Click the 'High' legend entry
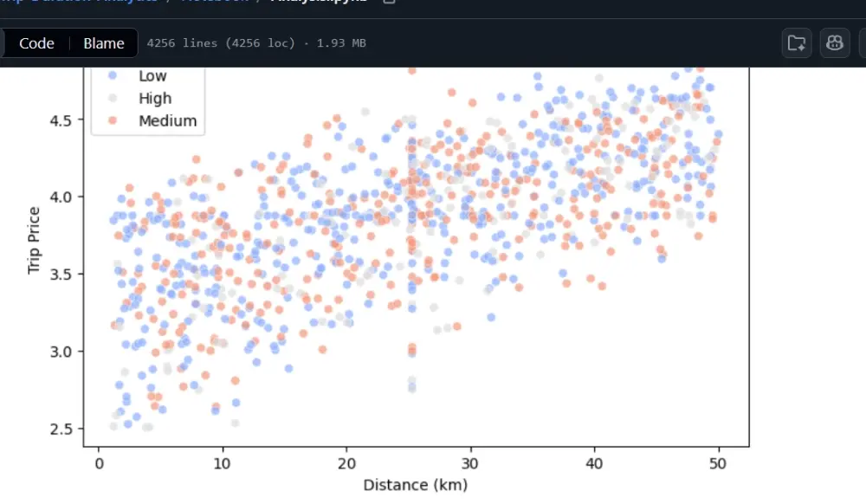Screen dimensions: 866x504 (x=155, y=98)
